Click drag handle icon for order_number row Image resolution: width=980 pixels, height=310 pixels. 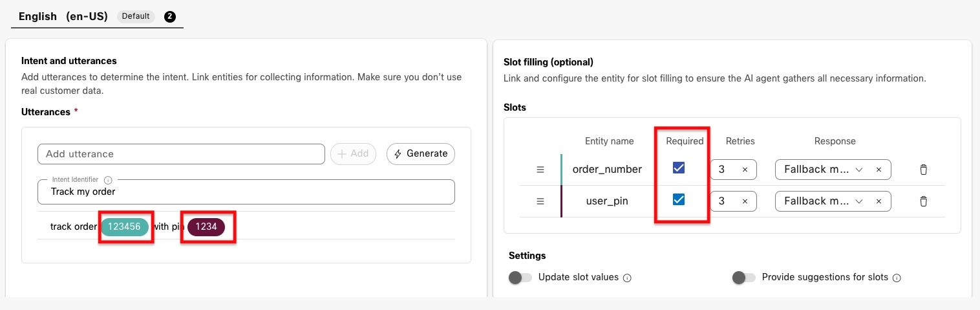540,170
